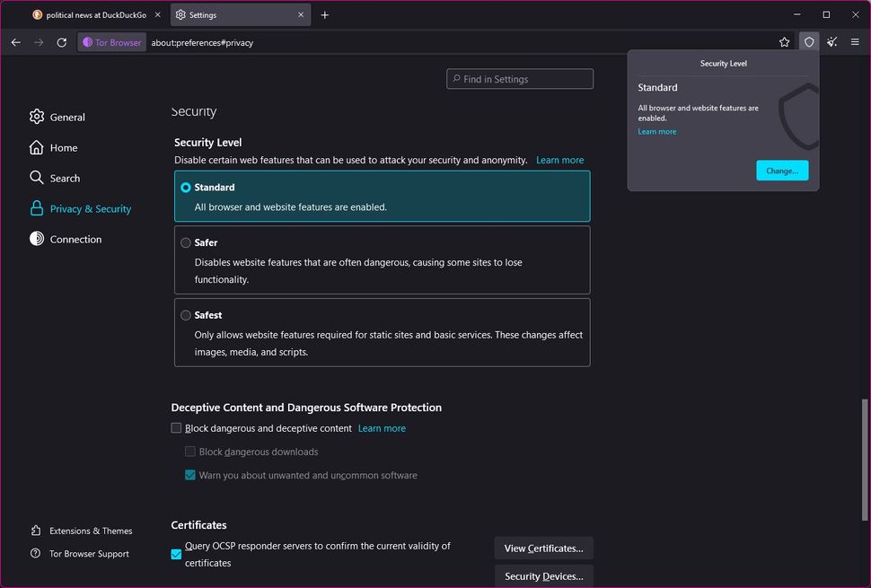Open the Search settings section
The height and width of the screenshot is (588, 871).
[66, 178]
